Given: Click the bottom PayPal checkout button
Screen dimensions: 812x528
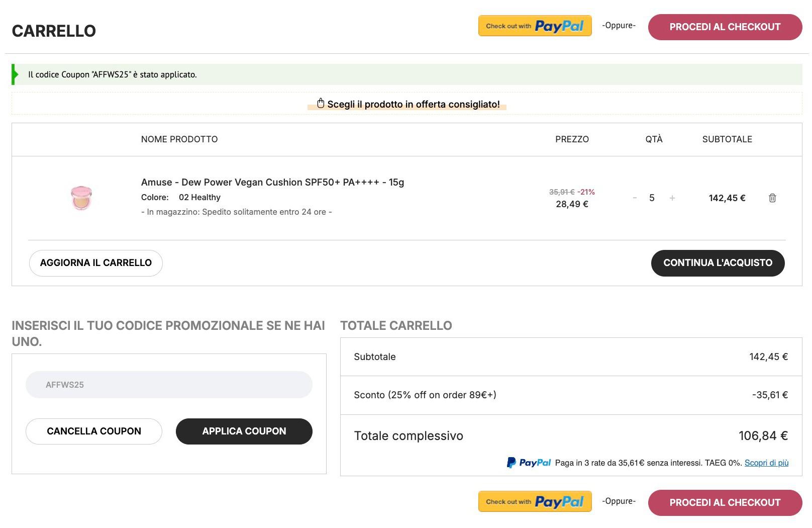Looking at the screenshot, I should (535, 501).
